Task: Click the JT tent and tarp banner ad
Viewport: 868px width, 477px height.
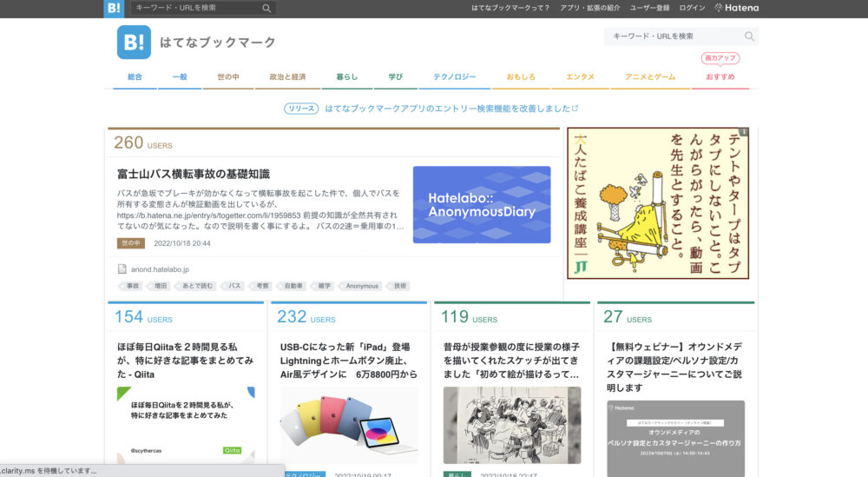Action: pyautogui.click(x=658, y=203)
